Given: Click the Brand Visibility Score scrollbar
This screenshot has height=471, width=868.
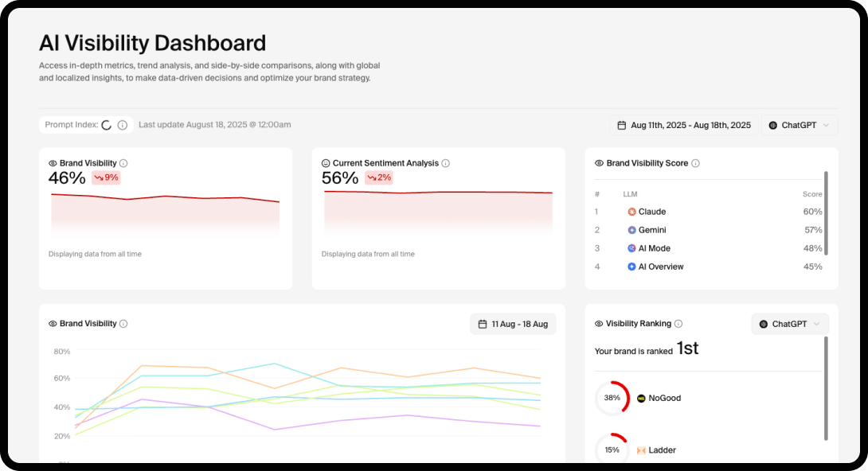Looking at the screenshot, I should pos(826,212).
